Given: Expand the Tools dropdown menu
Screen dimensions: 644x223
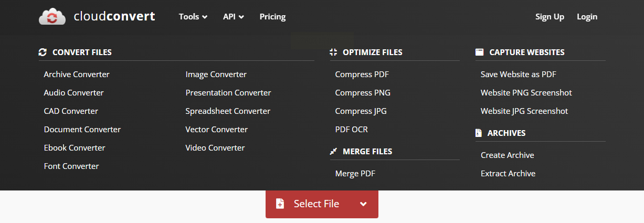Looking at the screenshot, I should point(193,17).
